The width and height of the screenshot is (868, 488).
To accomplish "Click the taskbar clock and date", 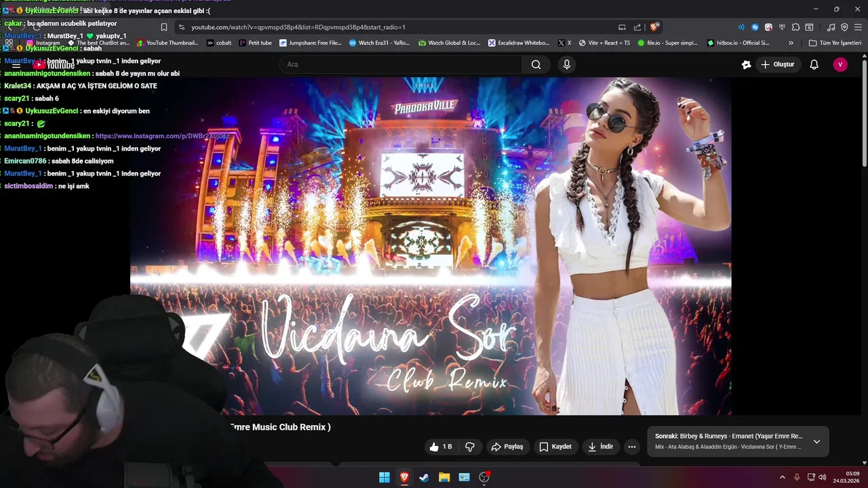I will click(x=846, y=477).
